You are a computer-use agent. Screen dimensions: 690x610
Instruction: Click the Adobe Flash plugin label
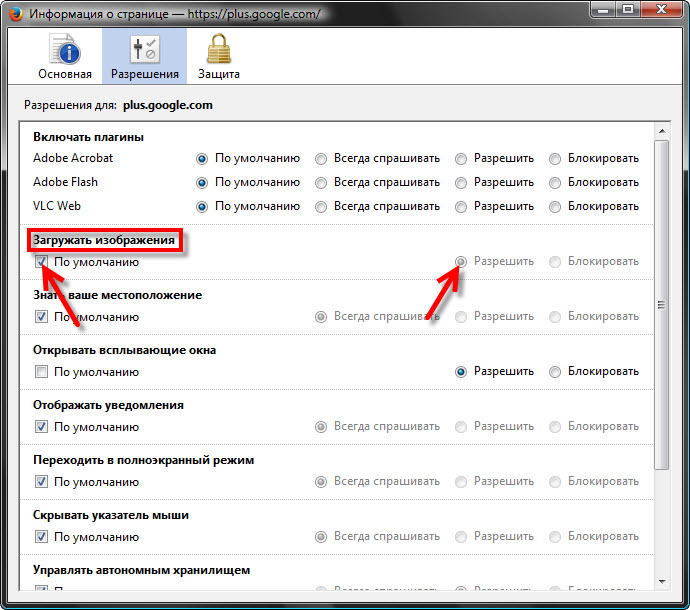(66, 182)
